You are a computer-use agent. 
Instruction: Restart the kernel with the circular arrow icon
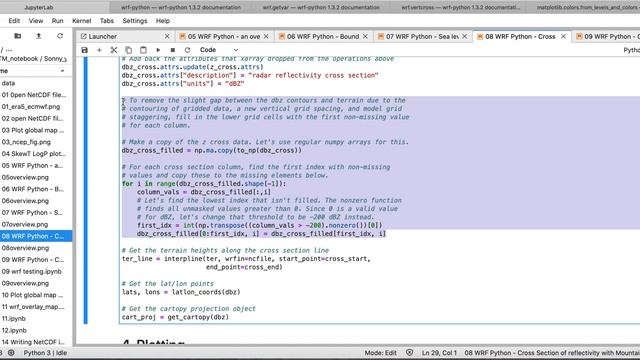click(x=187, y=50)
